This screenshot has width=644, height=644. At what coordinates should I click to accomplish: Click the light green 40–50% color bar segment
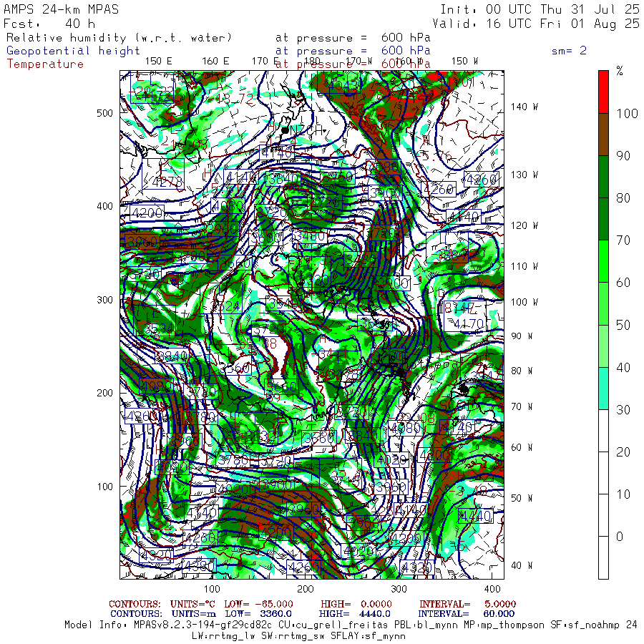click(x=603, y=346)
